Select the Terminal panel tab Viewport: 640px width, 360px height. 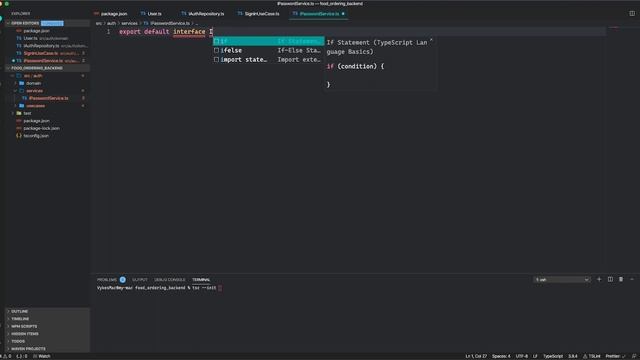[201, 280]
